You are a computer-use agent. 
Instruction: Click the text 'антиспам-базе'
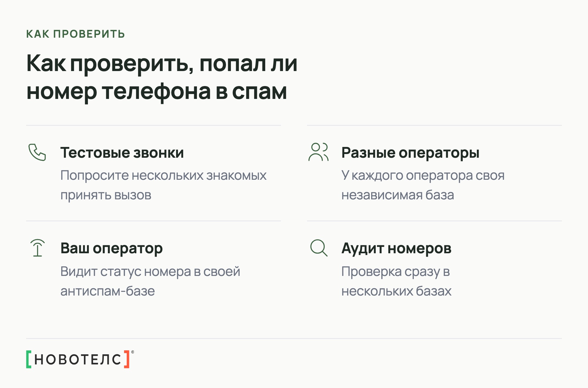[x=107, y=291]
